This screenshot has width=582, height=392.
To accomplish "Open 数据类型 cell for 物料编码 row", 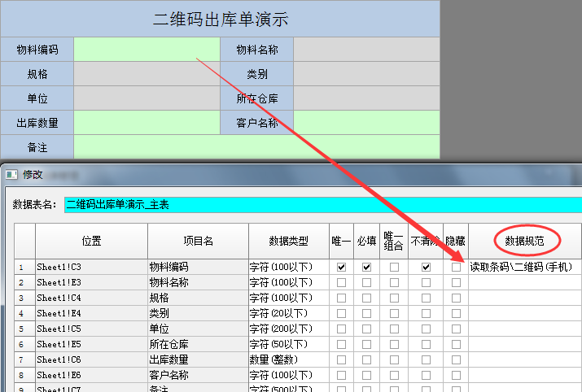I will 289,267.
